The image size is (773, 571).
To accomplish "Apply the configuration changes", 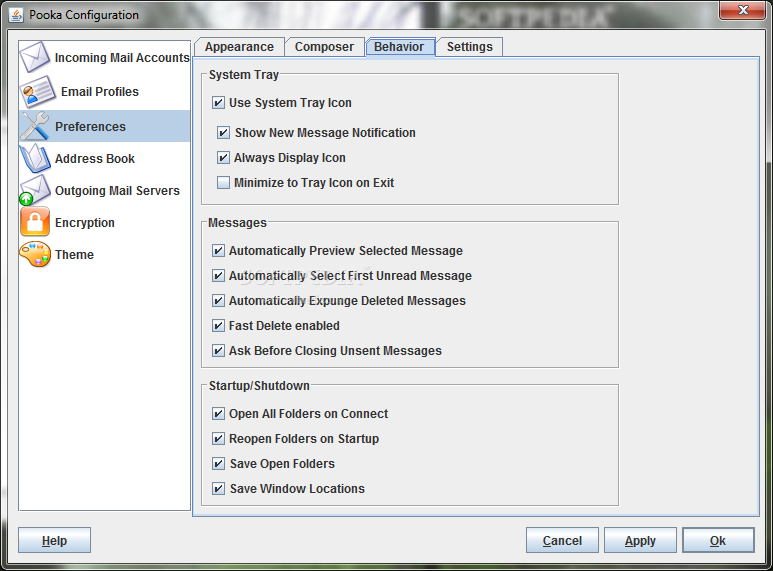I will point(640,540).
